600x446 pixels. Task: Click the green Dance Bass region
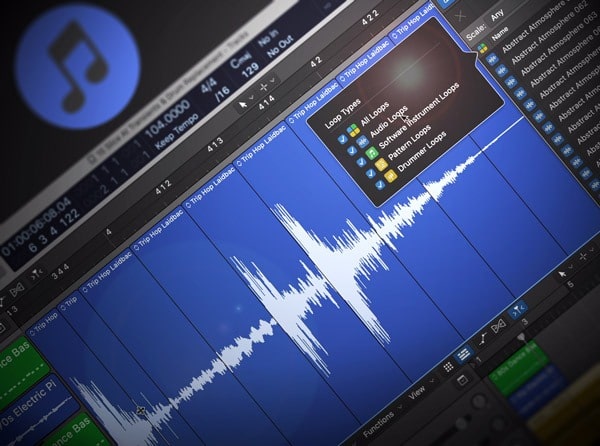click(22, 360)
